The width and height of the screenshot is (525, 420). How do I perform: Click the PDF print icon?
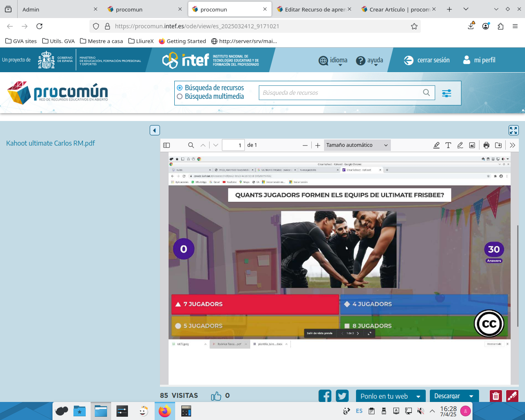(486, 145)
